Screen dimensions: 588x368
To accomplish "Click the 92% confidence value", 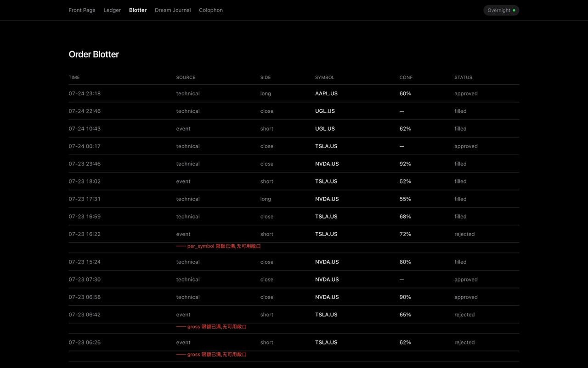I will point(405,164).
